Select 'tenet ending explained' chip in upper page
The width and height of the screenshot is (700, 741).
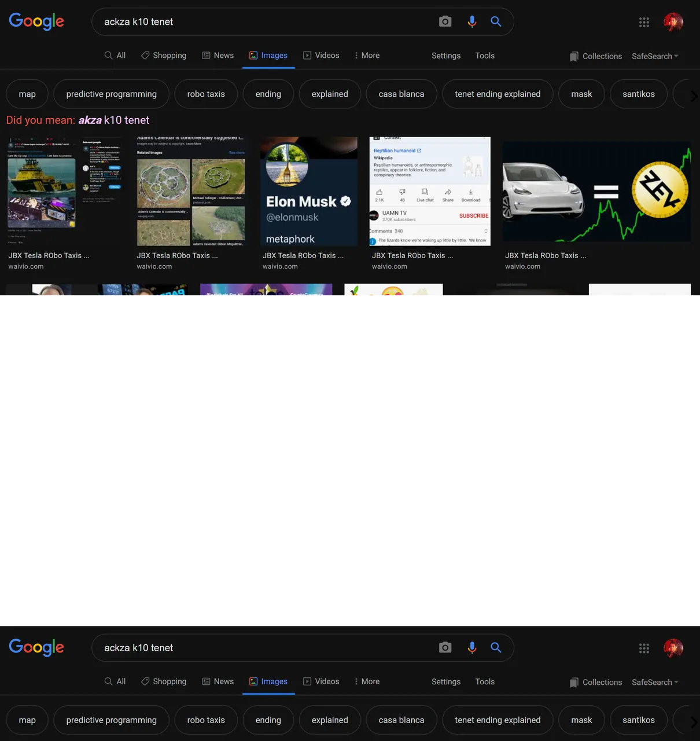point(498,94)
